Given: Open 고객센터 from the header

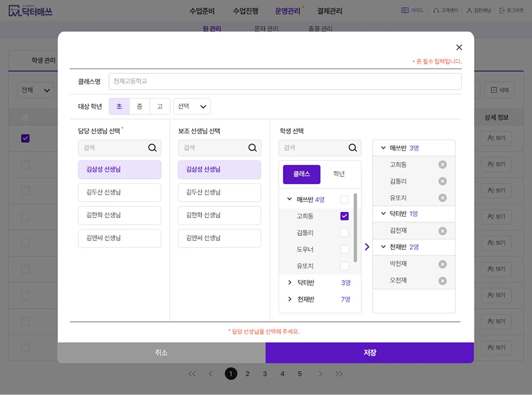Looking at the screenshot, I should coord(445,10).
